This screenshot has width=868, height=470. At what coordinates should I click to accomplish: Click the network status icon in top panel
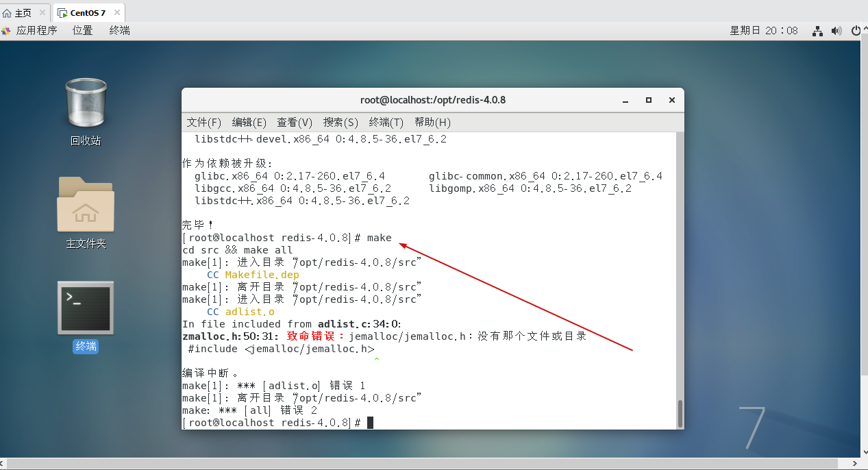pos(817,31)
